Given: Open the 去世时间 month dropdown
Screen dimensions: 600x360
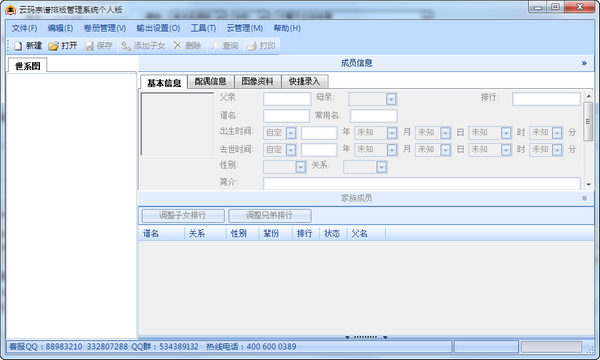Looking at the screenshot, I should 391,150.
